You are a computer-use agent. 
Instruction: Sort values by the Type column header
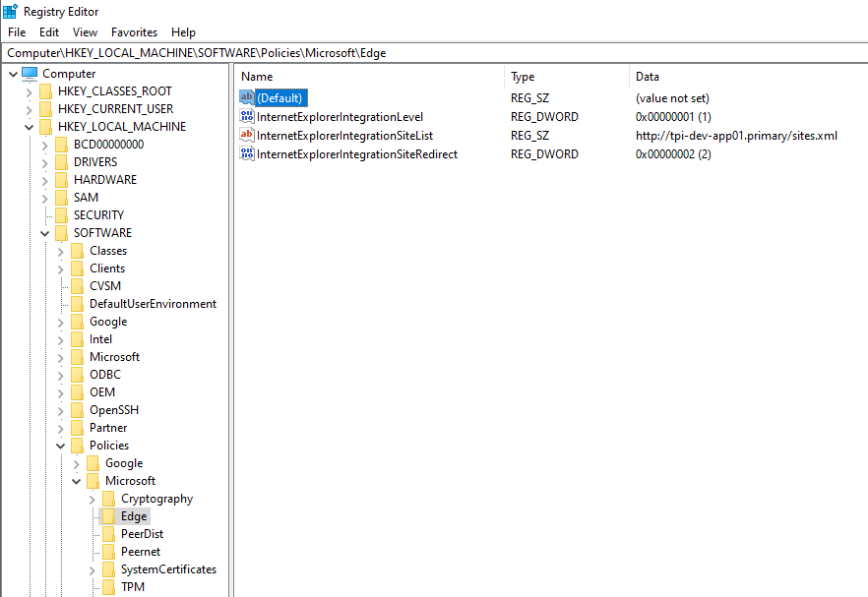566,77
